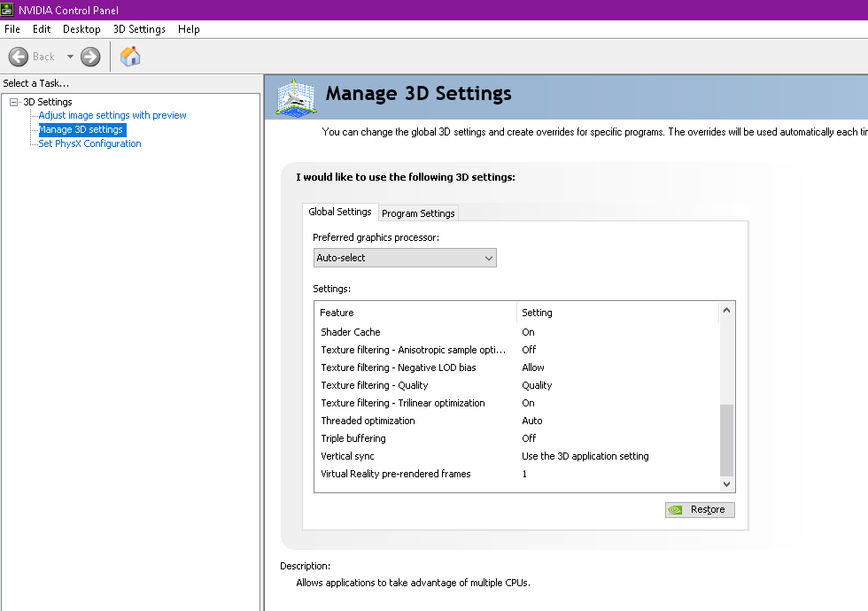Image resolution: width=868 pixels, height=611 pixels.
Task: Select Texture filtering - Quality feature row
Action: coord(517,385)
